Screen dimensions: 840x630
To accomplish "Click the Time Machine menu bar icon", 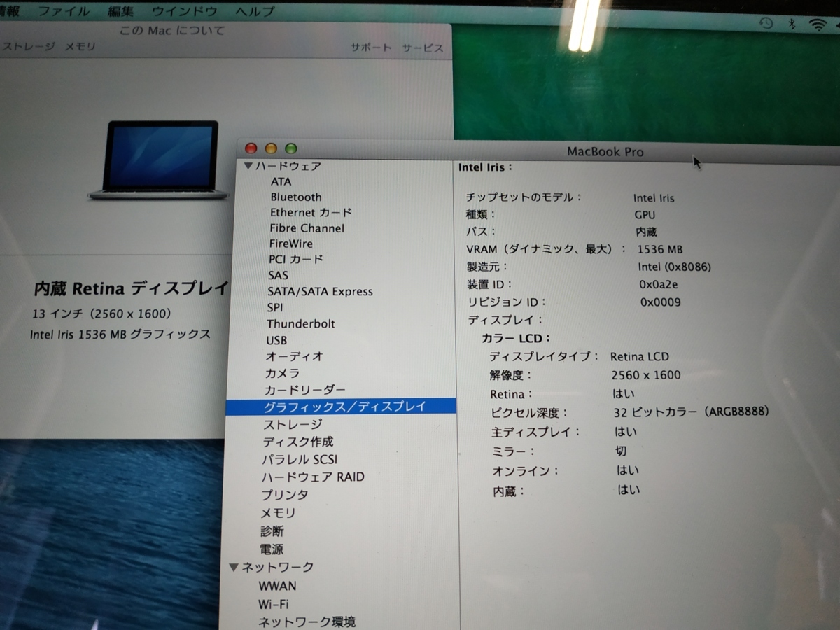I will [x=766, y=23].
